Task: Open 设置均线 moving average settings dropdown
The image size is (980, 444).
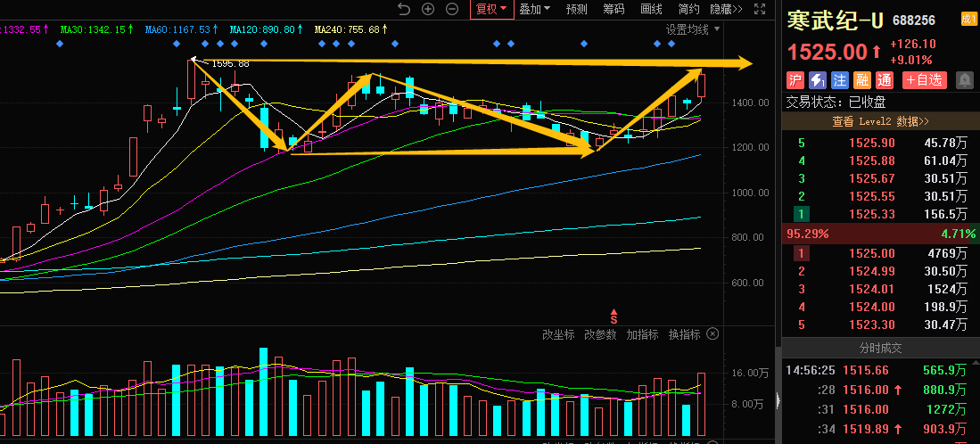Action: 693,29
